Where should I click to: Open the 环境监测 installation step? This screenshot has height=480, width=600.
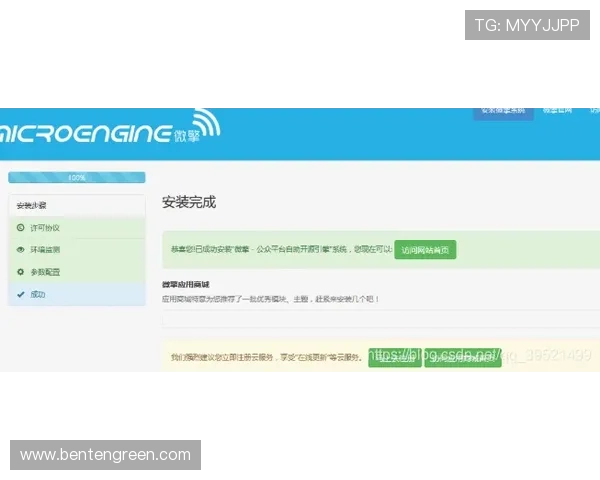click(x=77, y=250)
